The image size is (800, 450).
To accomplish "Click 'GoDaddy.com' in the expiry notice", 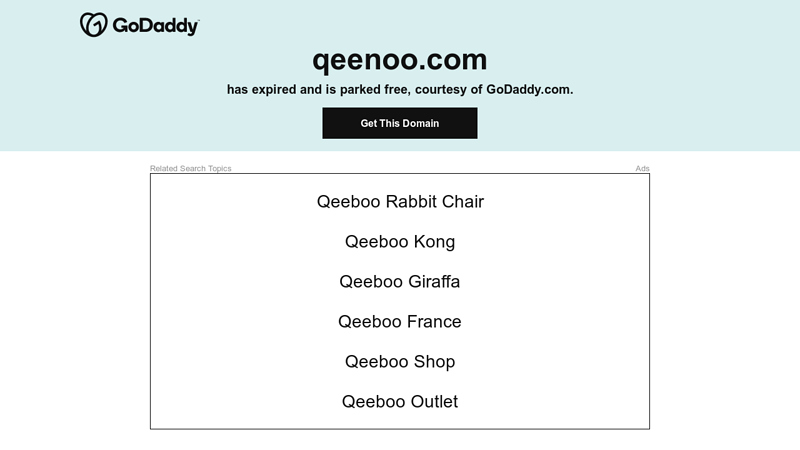I will tap(530, 89).
